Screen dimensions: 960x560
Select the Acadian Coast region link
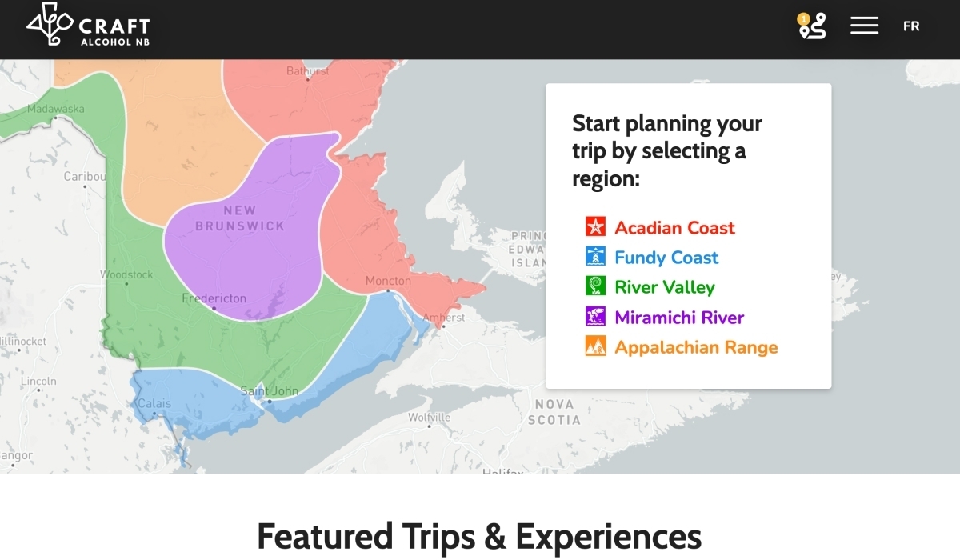pos(674,227)
